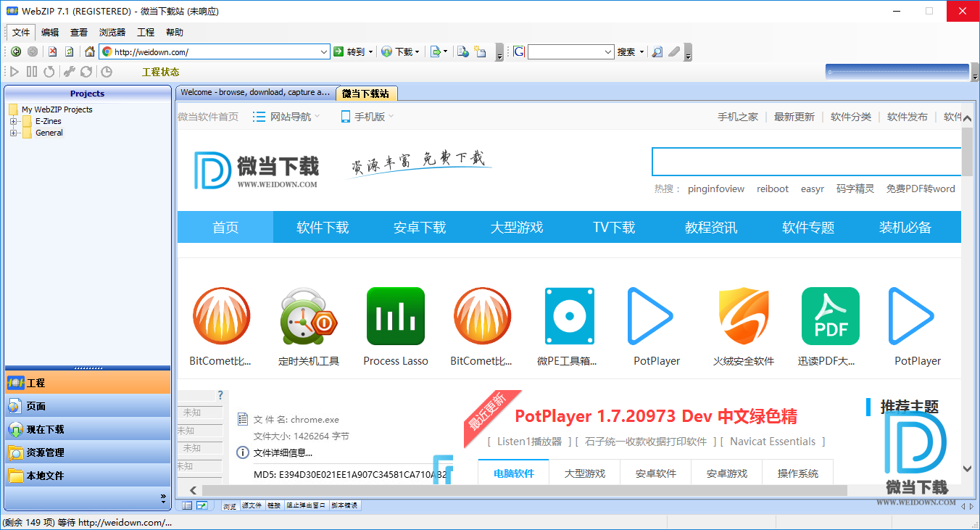Viewport: 980px width, 530px height.
Task: Open the search box combo dropdown
Action: click(x=609, y=51)
